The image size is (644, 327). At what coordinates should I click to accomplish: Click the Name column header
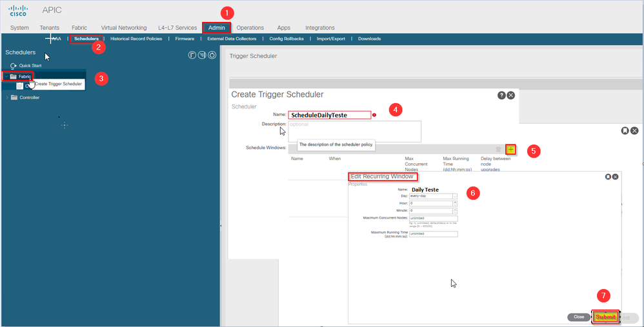tap(297, 159)
